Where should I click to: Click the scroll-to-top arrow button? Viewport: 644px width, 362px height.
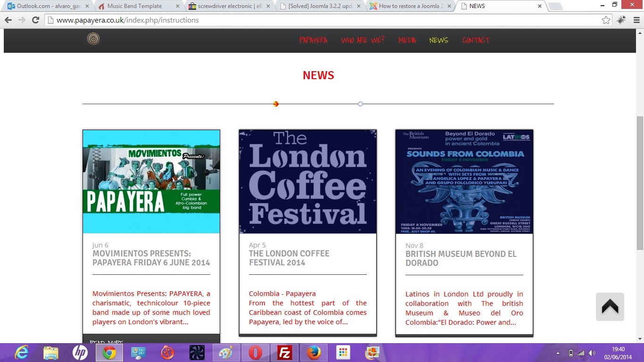(610, 307)
